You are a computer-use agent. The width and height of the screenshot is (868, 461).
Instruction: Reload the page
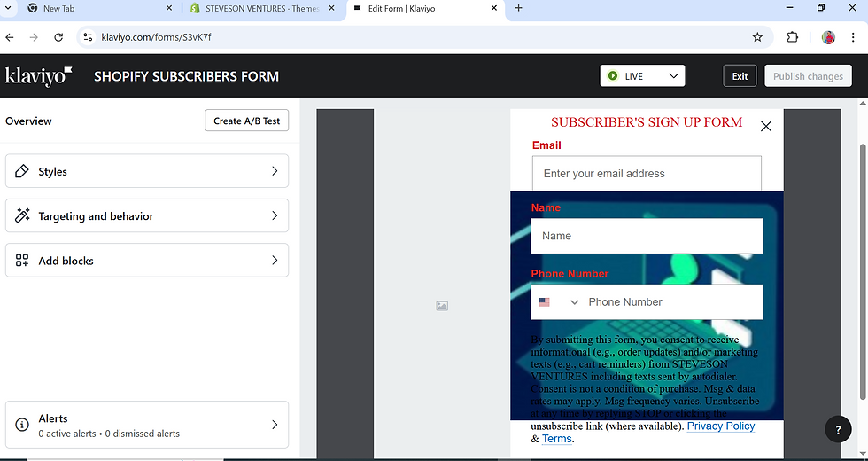[x=58, y=37]
